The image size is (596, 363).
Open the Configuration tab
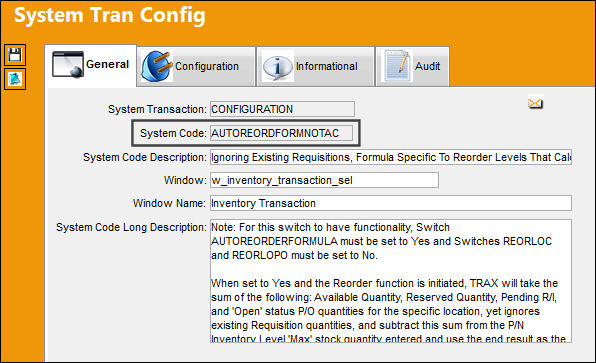coord(196,67)
